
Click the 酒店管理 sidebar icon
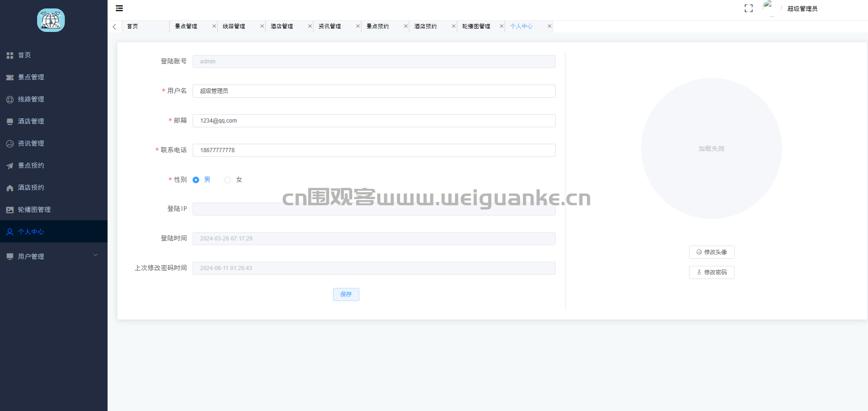click(10, 122)
